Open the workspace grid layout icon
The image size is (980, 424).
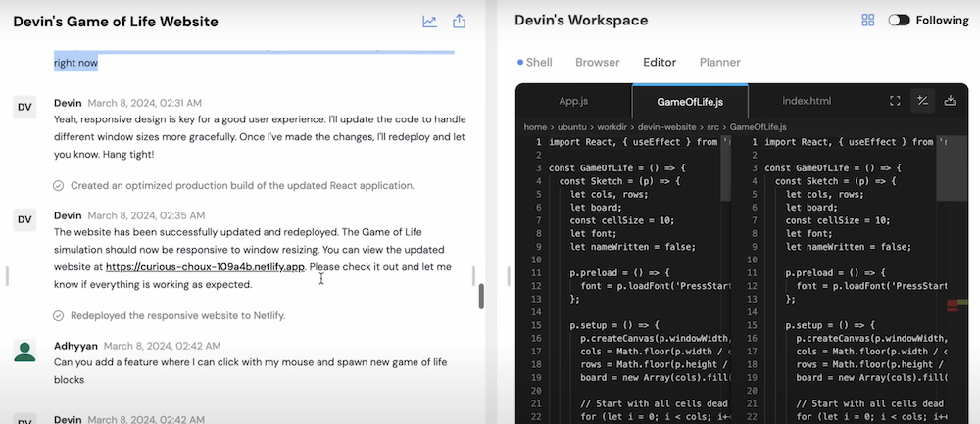867,21
